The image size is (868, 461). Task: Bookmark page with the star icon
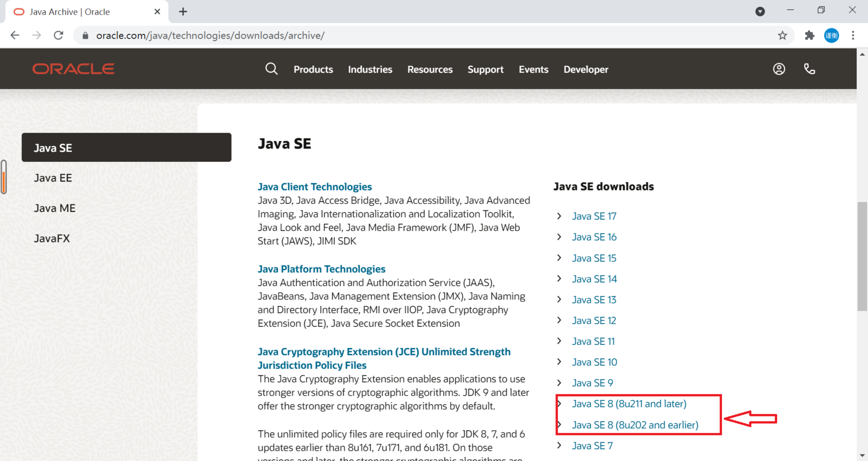pyautogui.click(x=782, y=35)
